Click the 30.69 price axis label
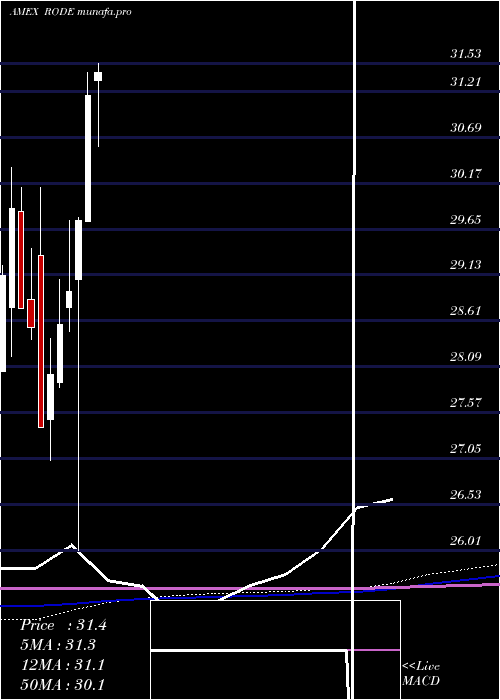 466,128
